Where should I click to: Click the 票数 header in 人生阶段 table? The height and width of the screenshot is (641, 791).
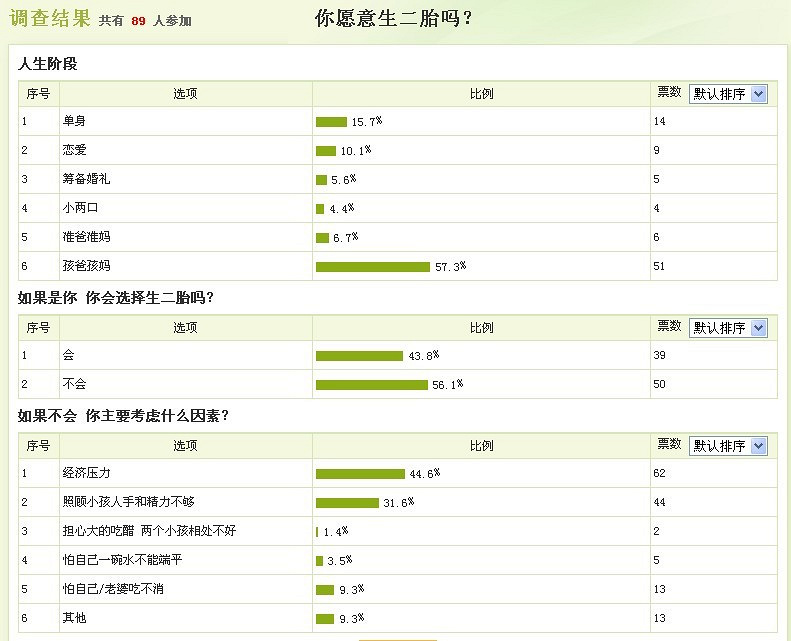pos(669,92)
